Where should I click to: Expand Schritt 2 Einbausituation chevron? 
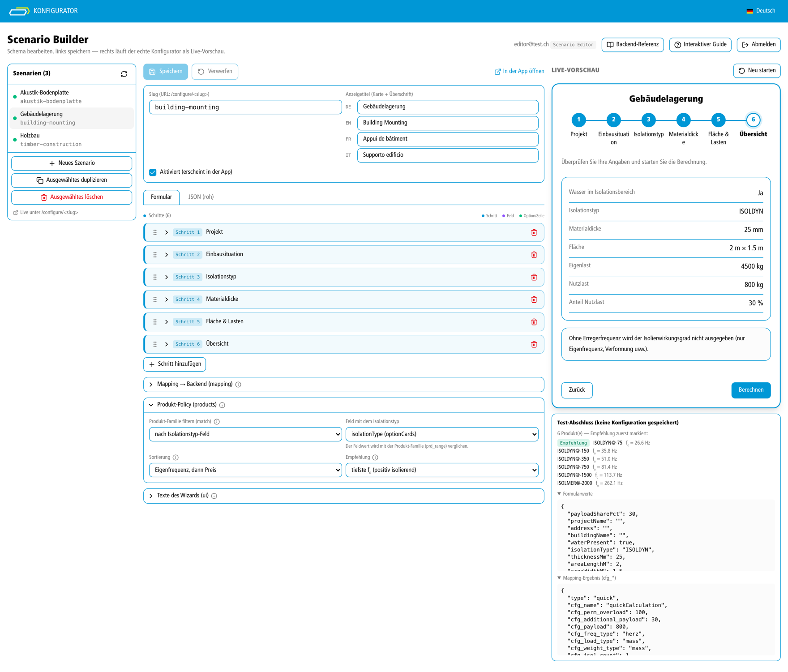167,255
